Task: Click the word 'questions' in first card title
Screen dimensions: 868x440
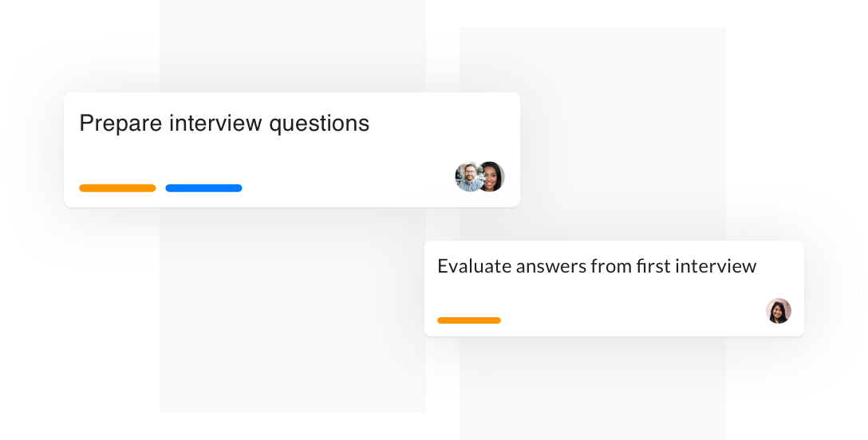Action: (x=319, y=124)
